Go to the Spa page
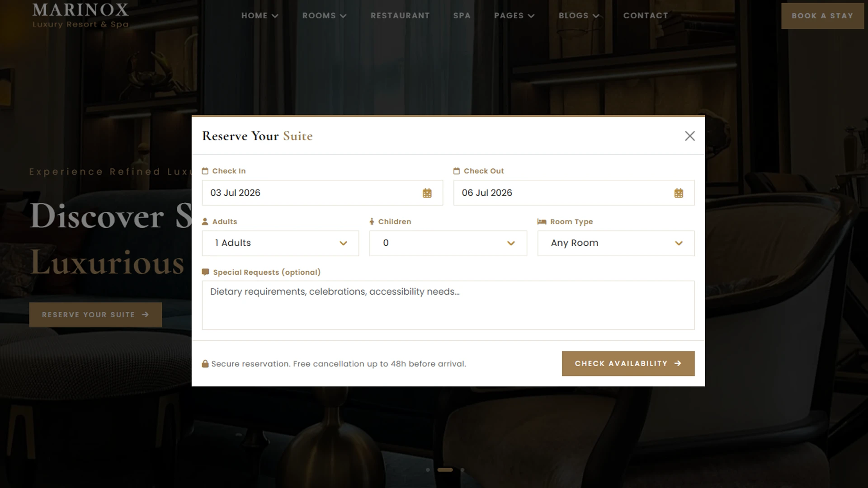This screenshot has width=868, height=488. (462, 15)
